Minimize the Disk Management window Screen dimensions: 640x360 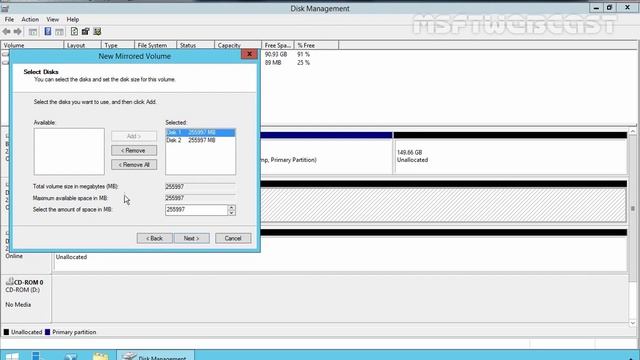(596, 8)
